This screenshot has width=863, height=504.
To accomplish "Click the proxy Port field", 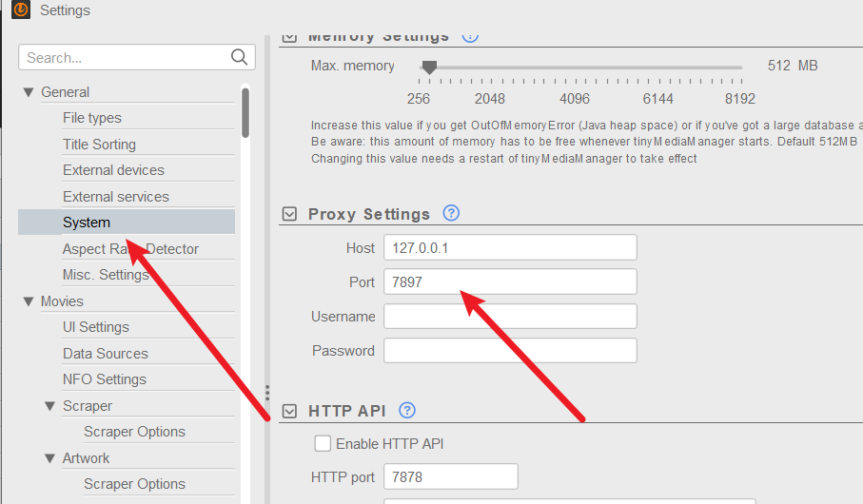I will click(x=510, y=281).
